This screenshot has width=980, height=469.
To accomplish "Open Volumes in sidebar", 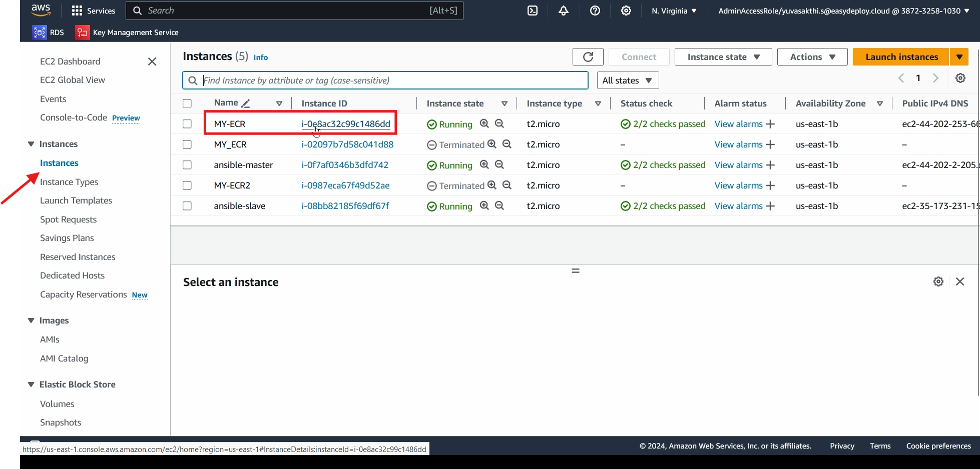I will pos(57,404).
